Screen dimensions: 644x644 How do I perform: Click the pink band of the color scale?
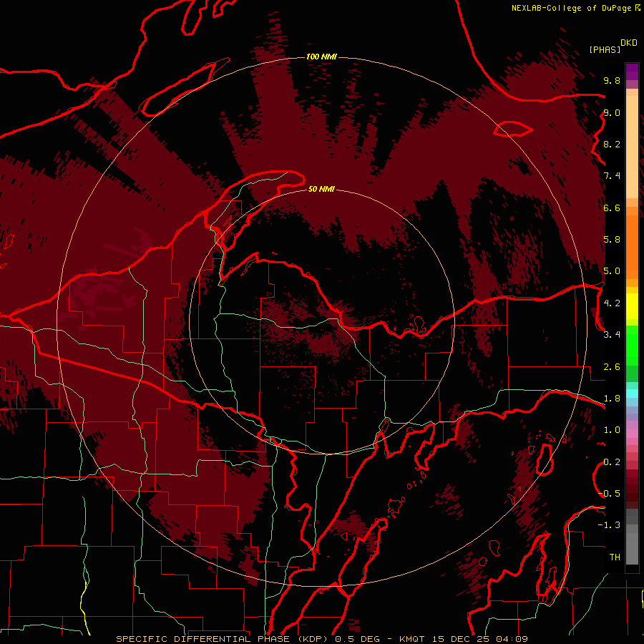[x=632, y=434]
